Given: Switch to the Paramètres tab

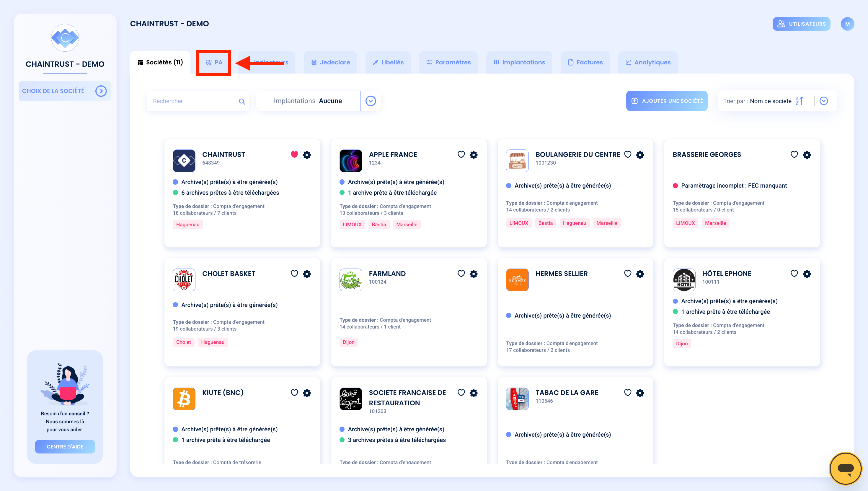Looking at the screenshot, I should 448,62.
